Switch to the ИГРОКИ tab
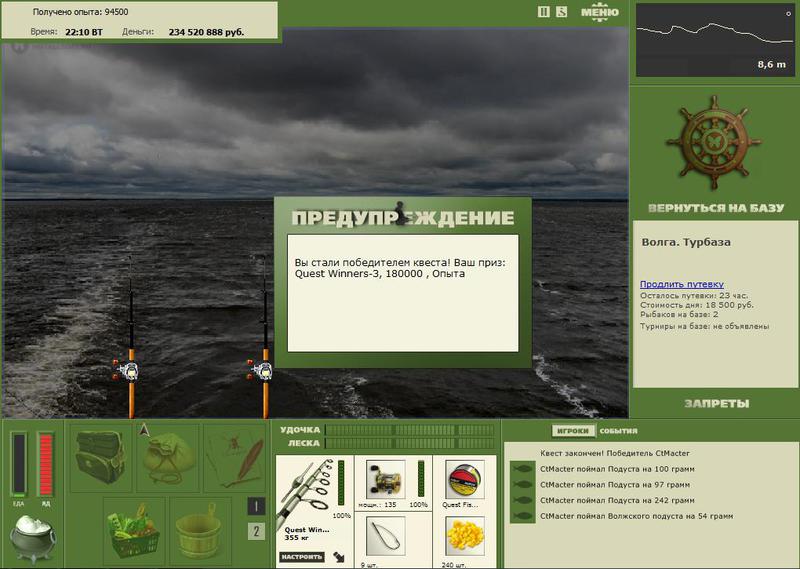The image size is (800, 569). click(x=573, y=431)
